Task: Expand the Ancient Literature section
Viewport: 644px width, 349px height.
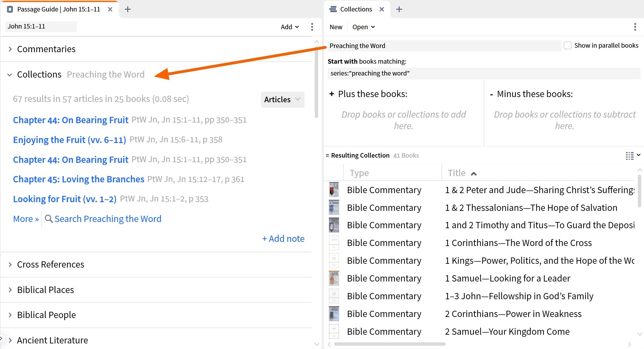Action: 10,340
